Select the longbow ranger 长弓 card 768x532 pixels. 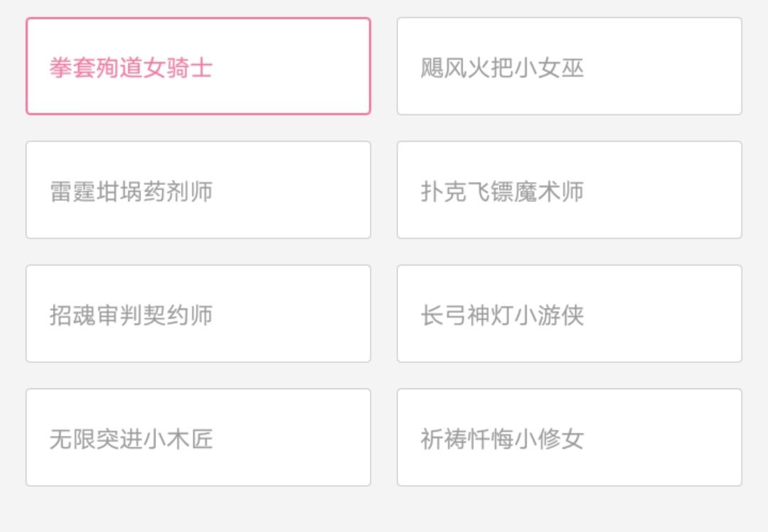pyautogui.click(x=569, y=314)
